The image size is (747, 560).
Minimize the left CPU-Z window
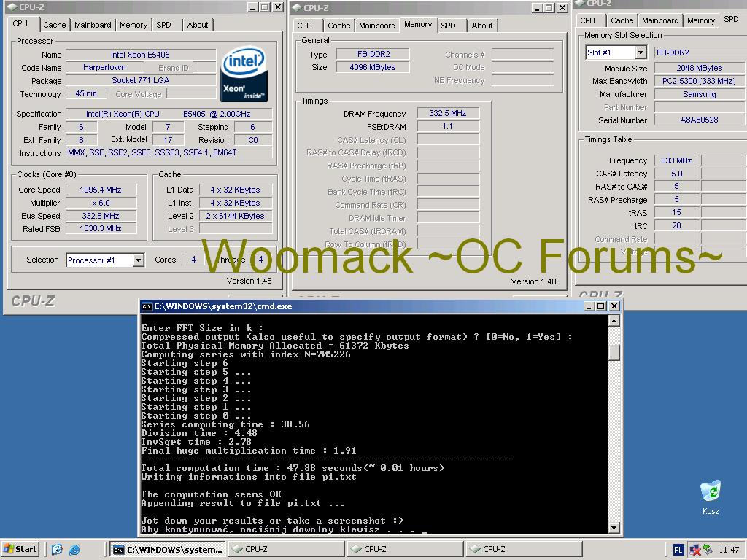pyautogui.click(x=252, y=7)
